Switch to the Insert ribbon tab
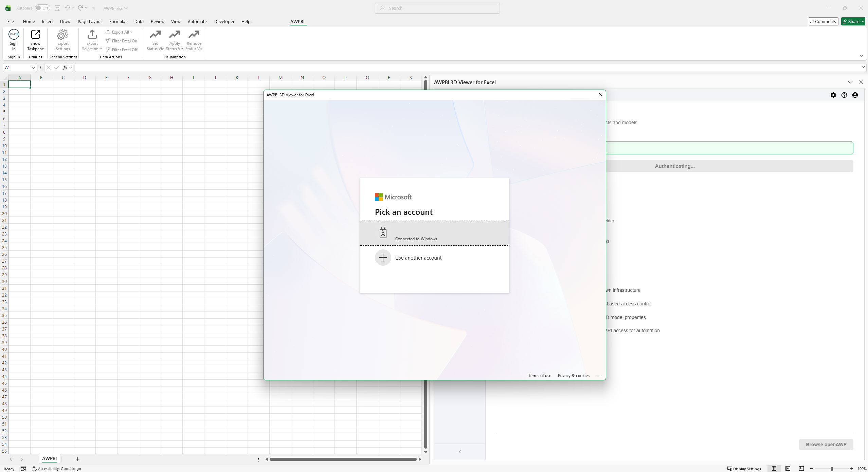Viewport: 868px width, 472px height. [x=48, y=21]
